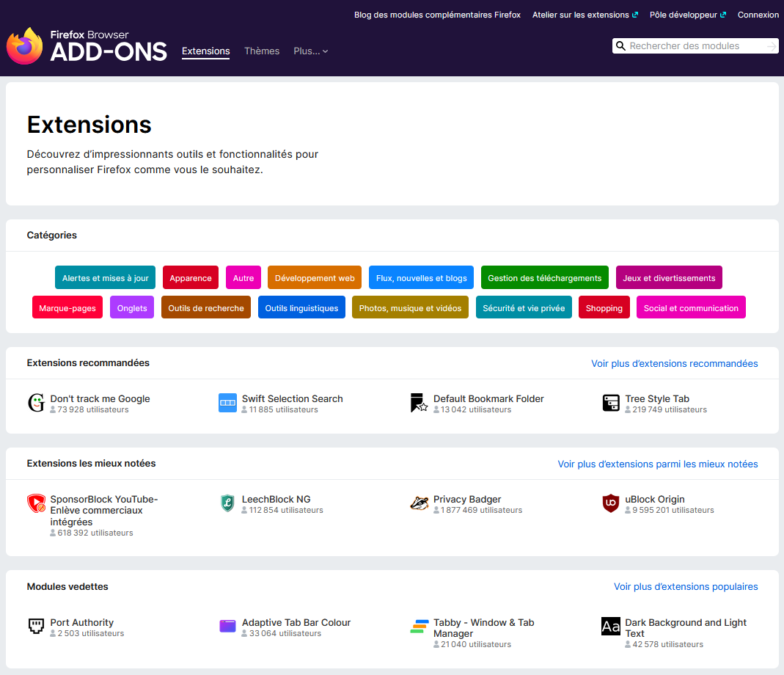The height and width of the screenshot is (675, 784).
Task: Open Voir plus d'extensions recommandées link
Action: [x=675, y=364]
